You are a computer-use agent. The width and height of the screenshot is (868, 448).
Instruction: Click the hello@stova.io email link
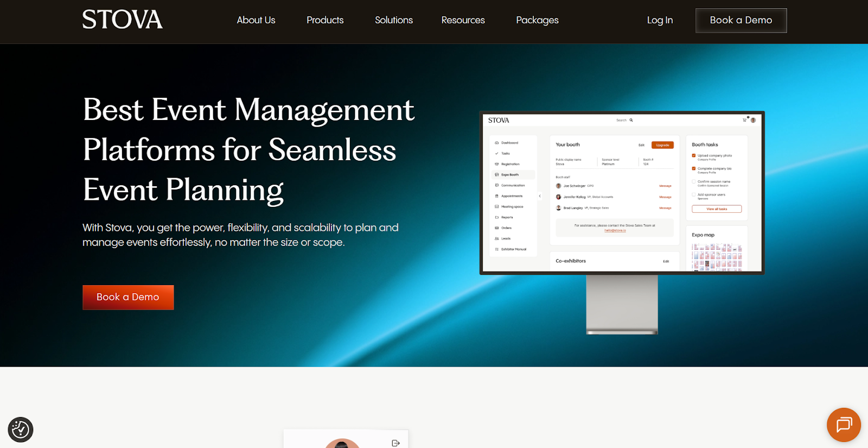point(615,230)
